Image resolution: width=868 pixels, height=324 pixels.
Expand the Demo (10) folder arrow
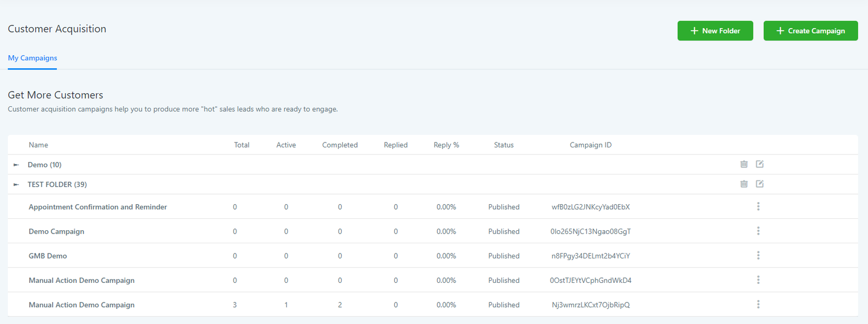[x=16, y=165]
